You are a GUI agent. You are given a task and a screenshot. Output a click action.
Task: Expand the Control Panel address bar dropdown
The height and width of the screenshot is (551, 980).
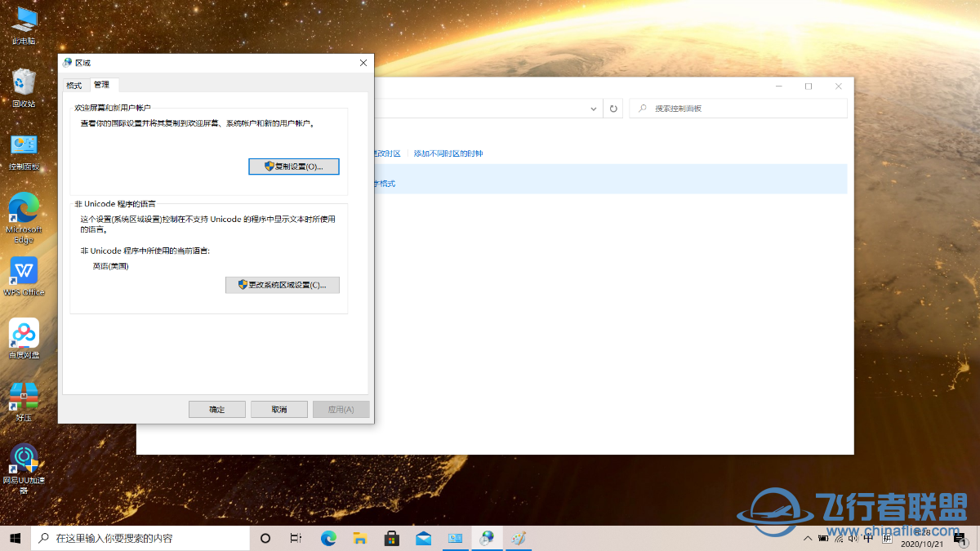click(x=595, y=109)
